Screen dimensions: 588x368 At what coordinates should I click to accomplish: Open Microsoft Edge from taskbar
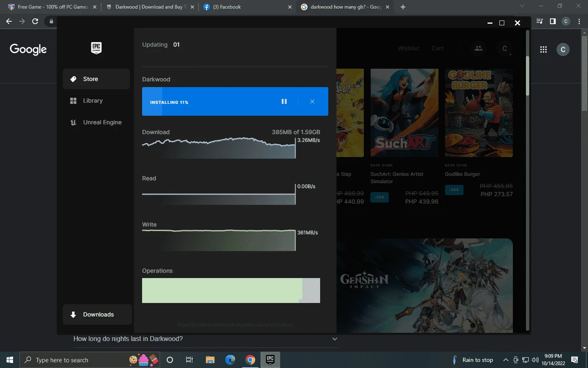pyautogui.click(x=230, y=360)
